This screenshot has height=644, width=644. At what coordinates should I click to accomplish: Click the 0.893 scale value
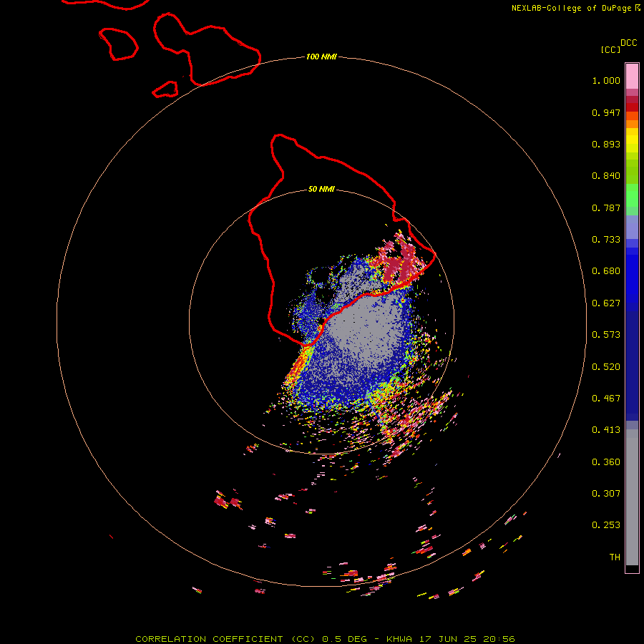tap(606, 144)
